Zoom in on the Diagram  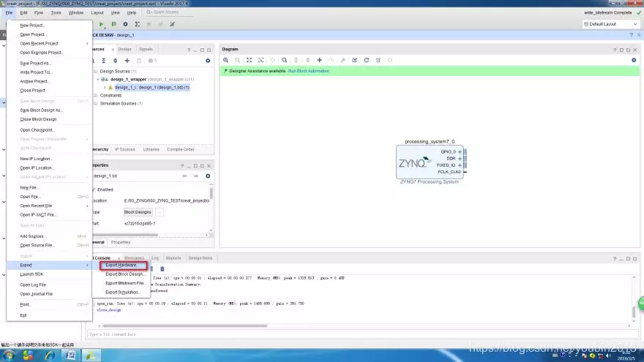(x=226, y=60)
